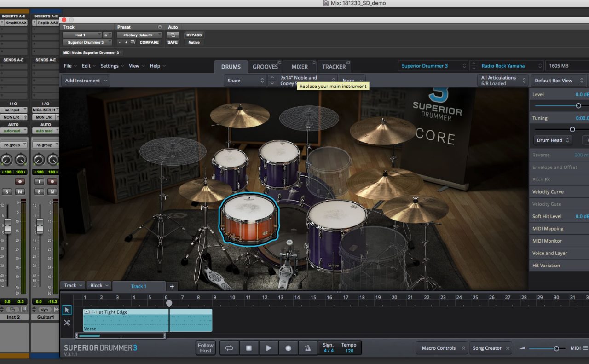Screen dimensions: 589x364
Task: Record-enable the Guitar1 track
Action: click(x=52, y=182)
